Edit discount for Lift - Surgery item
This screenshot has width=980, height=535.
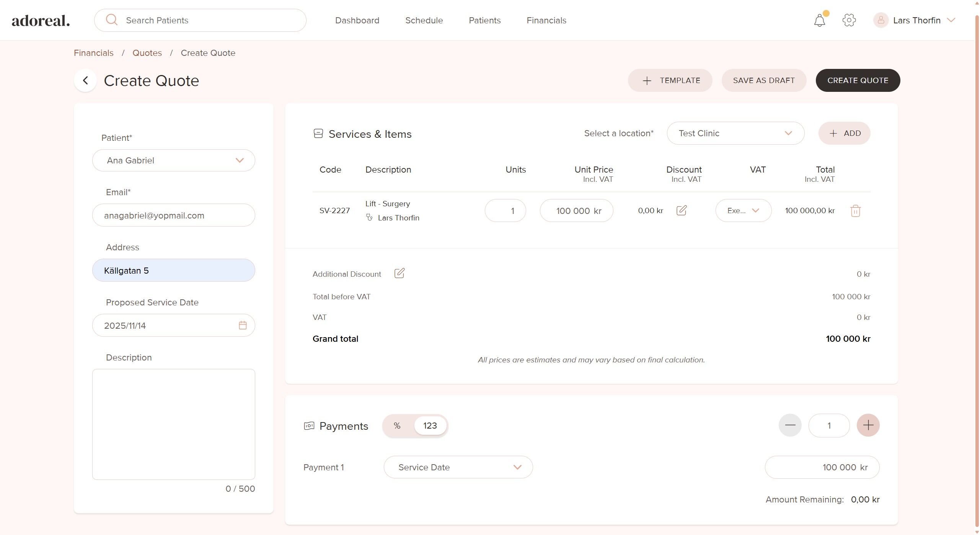click(x=682, y=210)
